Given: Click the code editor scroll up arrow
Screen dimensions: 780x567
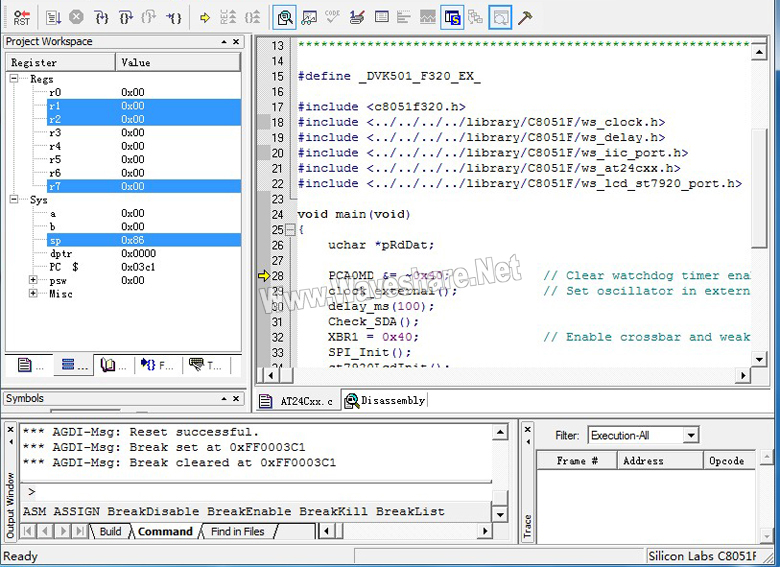Looking at the screenshot, I should pyautogui.click(x=759, y=51).
